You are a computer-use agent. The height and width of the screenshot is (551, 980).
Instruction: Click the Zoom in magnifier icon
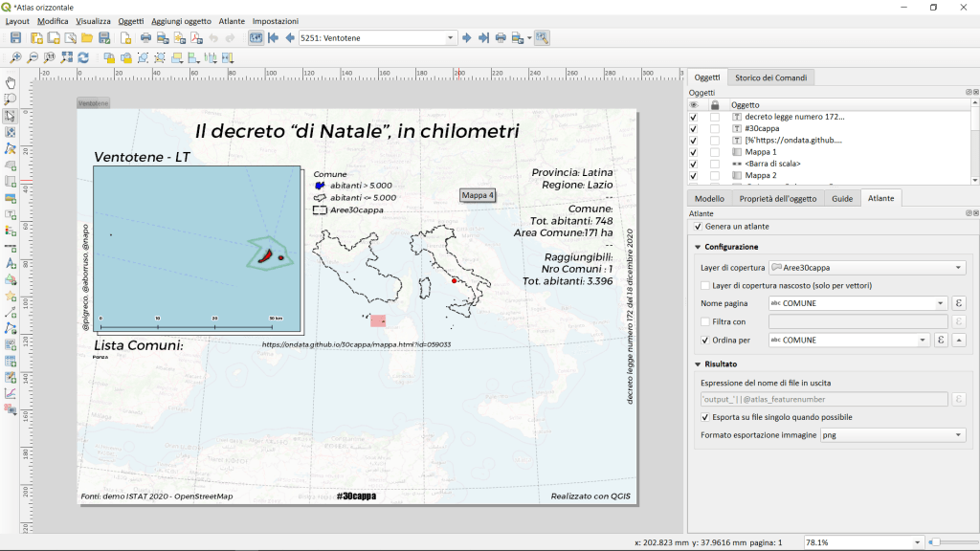pos(16,58)
